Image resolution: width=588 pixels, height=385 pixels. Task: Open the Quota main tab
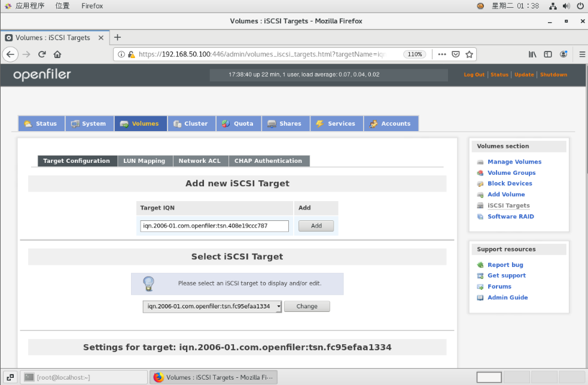click(239, 123)
